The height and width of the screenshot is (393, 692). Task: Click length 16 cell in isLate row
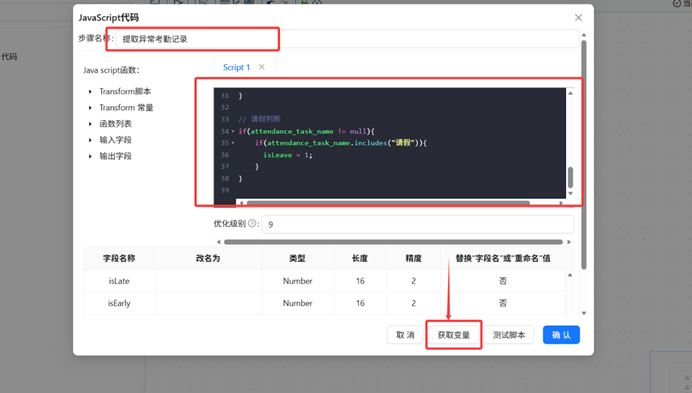coord(360,281)
